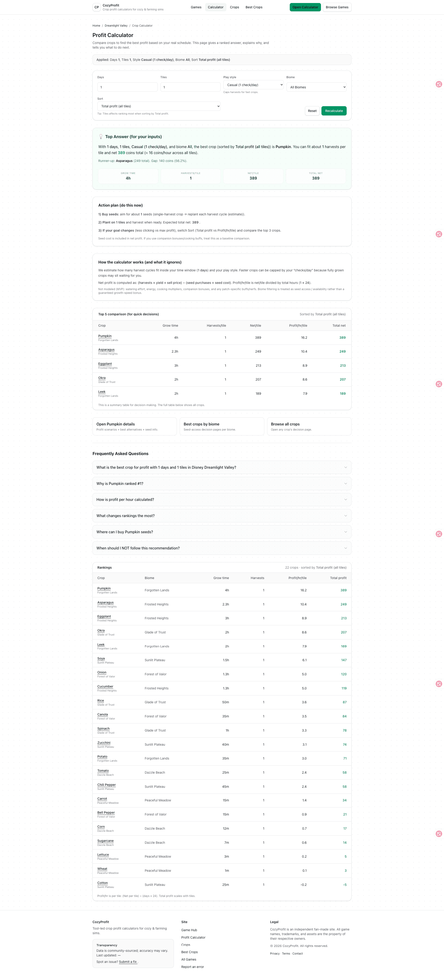Open the Play style dropdown
This screenshot has height=980, width=444.
(x=253, y=85)
